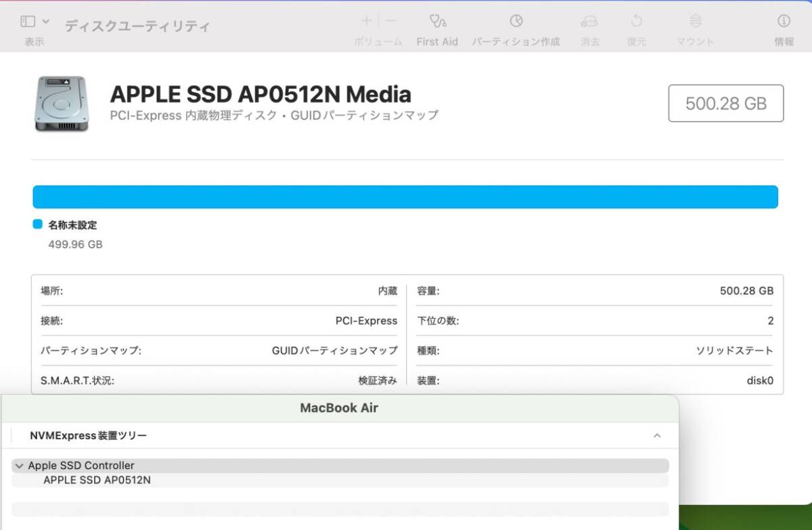Click the hard disk drive icon

[62, 104]
